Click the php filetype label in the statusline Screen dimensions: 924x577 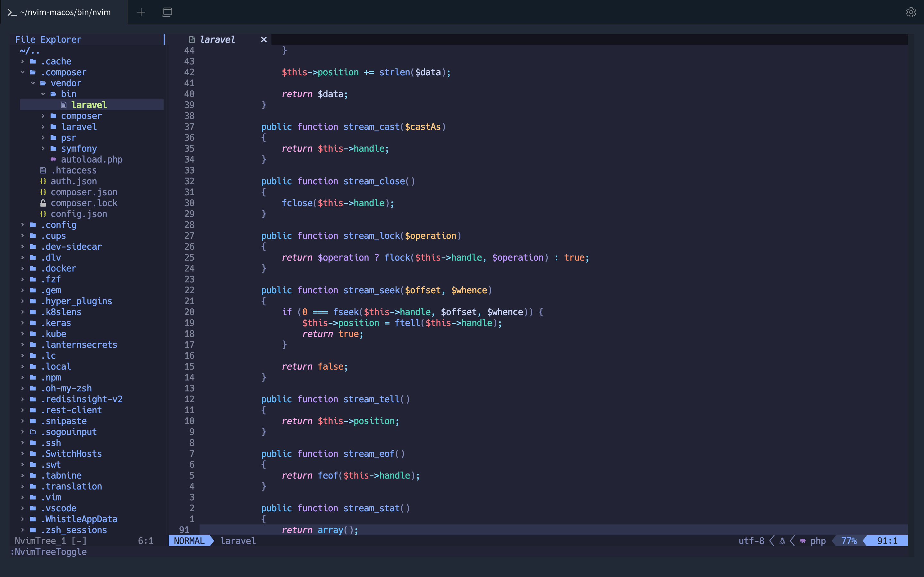[818, 541]
